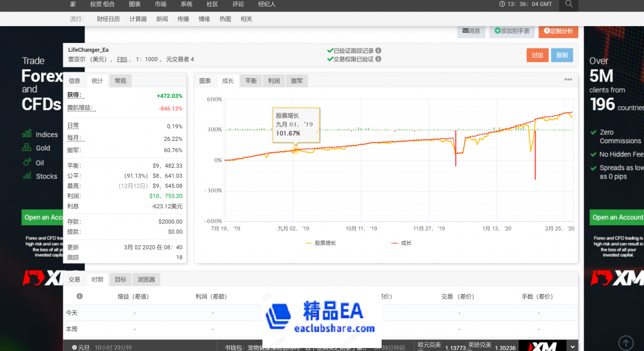Open the 市场 navigation menu
This screenshot has height=351, width=644.
160,4
